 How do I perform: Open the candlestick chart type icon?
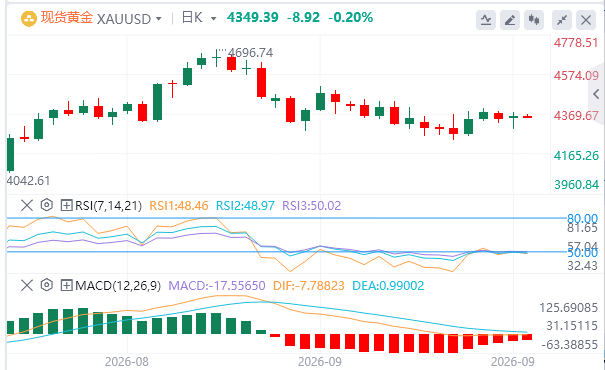[534, 20]
